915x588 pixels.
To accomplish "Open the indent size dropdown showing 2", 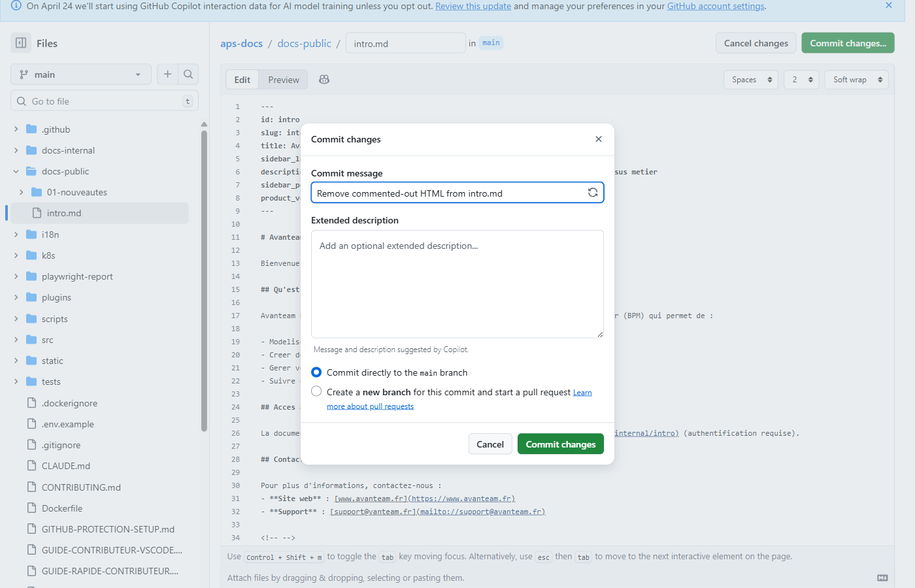I will tap(801, 79).
